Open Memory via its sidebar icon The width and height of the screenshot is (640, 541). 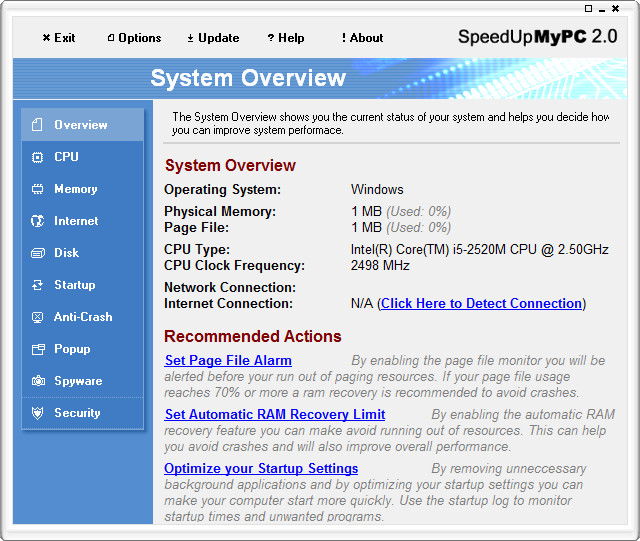point(37,189)
